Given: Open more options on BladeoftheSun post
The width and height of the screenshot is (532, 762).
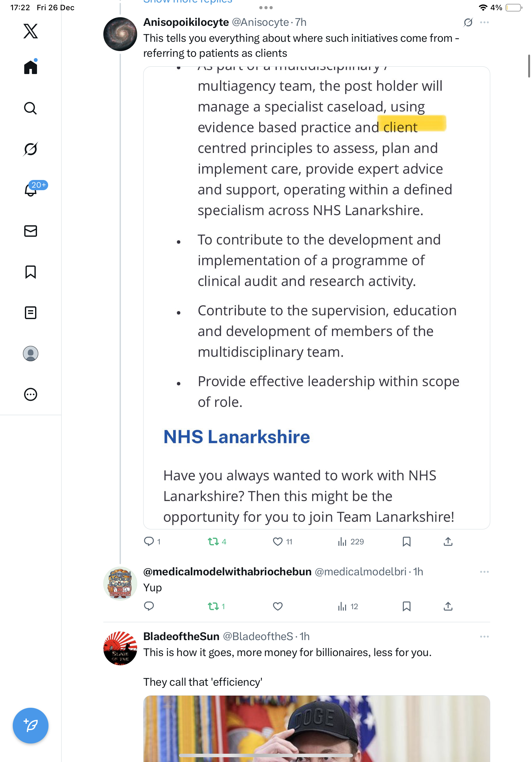Looking at the screenshot, I should point(484,637).
